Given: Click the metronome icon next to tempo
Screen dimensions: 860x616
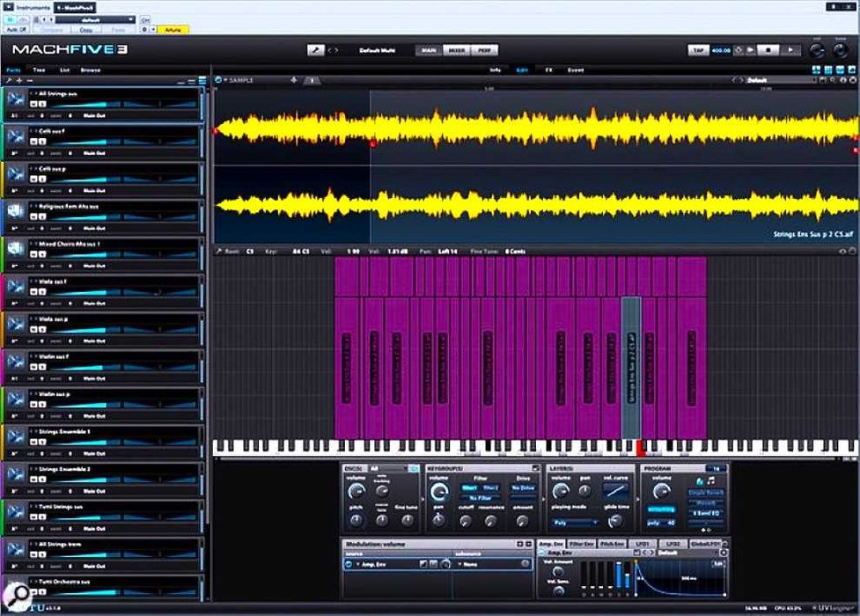Looking at the screenshot, I should point(739,50).
